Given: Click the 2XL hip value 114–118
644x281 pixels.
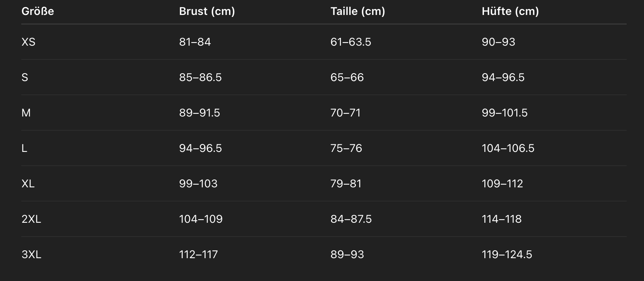Looking at the screenshot, I should pyautogui.click(x=502, y=219).
